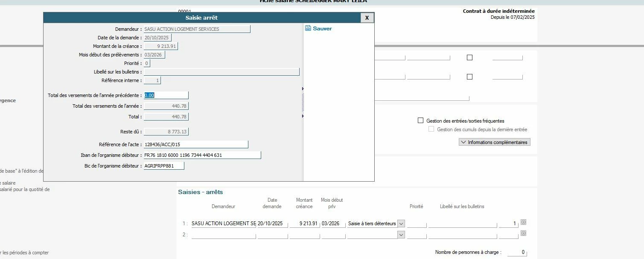
Task: Click row 2 Mois début prlv empty field
Action: point(333,235)
